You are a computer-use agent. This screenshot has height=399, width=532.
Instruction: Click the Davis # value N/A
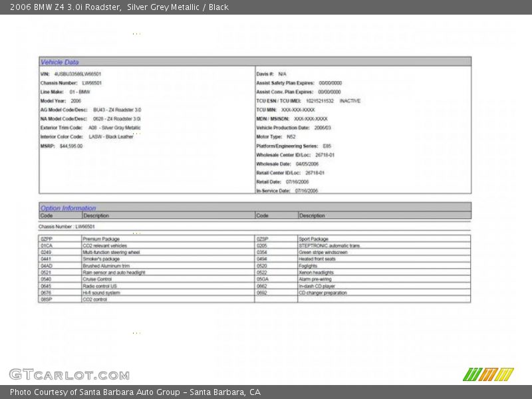(282, 74)
